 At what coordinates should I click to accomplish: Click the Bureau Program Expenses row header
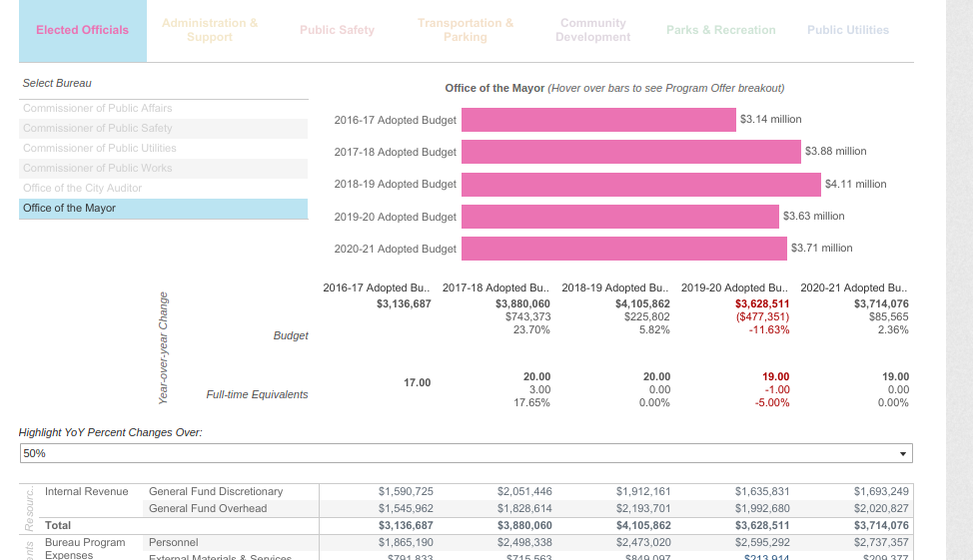(85, 548)
